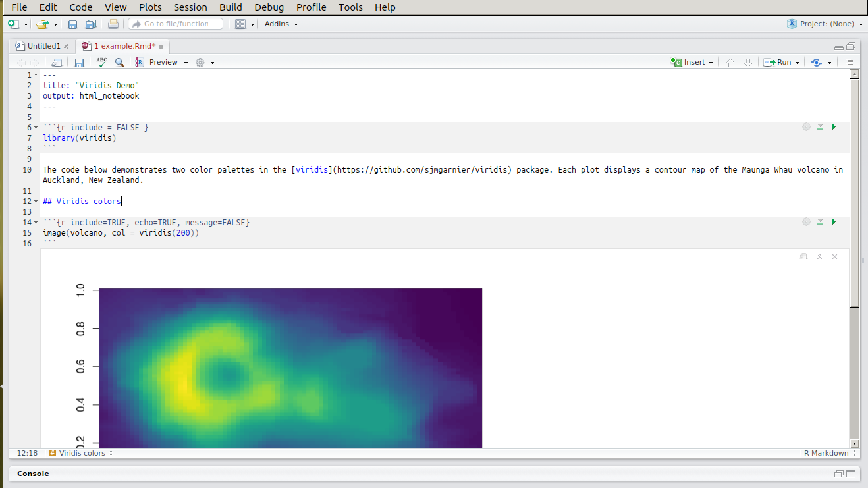
Task: Open Find/Replace with magnifier icon
Action: 120,63
